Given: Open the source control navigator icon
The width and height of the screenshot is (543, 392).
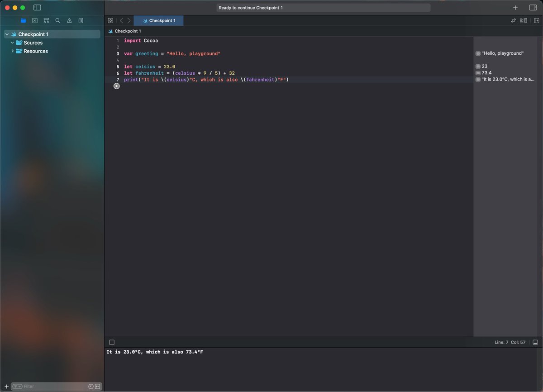Looking at the screenshot, I should [35, 20].
